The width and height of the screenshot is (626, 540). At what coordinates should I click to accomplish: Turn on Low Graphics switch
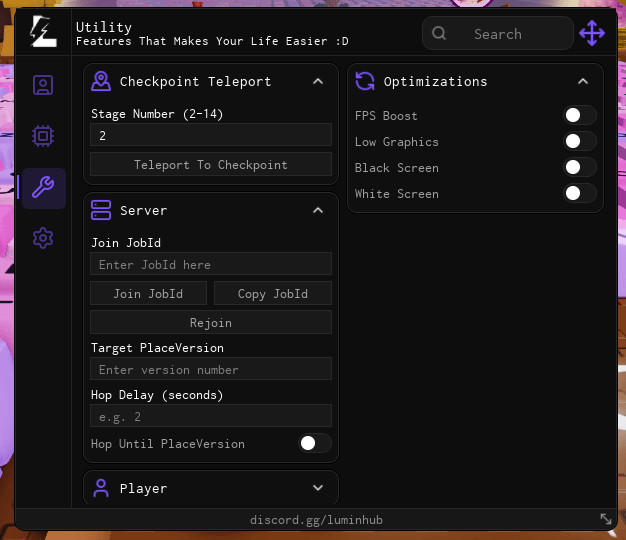pos(580,141)
